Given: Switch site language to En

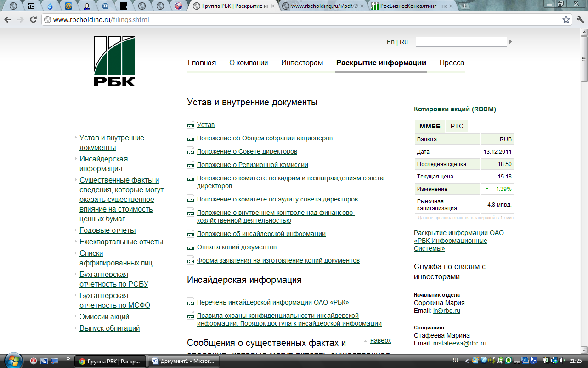Looking at the screenshot, I should [x=390, y=42].
